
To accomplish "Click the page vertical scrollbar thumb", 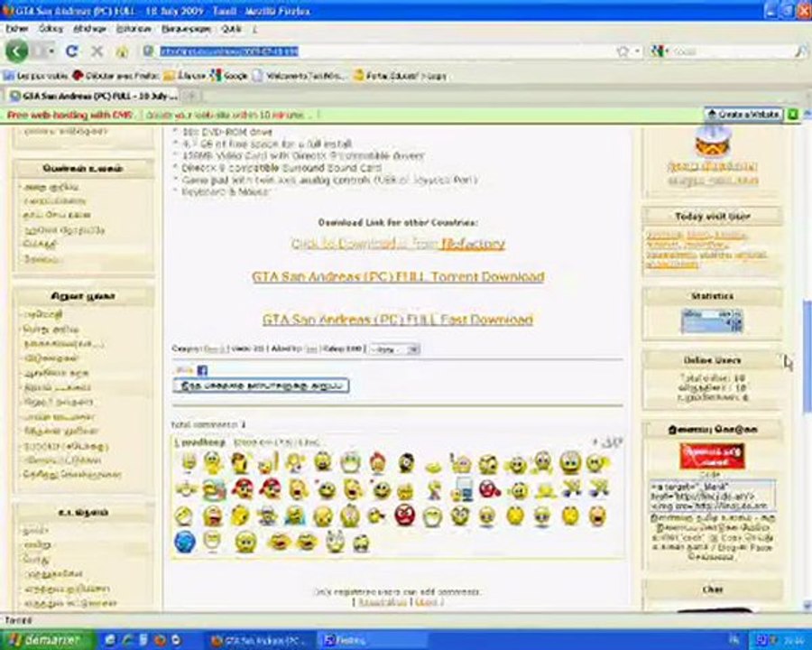I will coord(807,357).
